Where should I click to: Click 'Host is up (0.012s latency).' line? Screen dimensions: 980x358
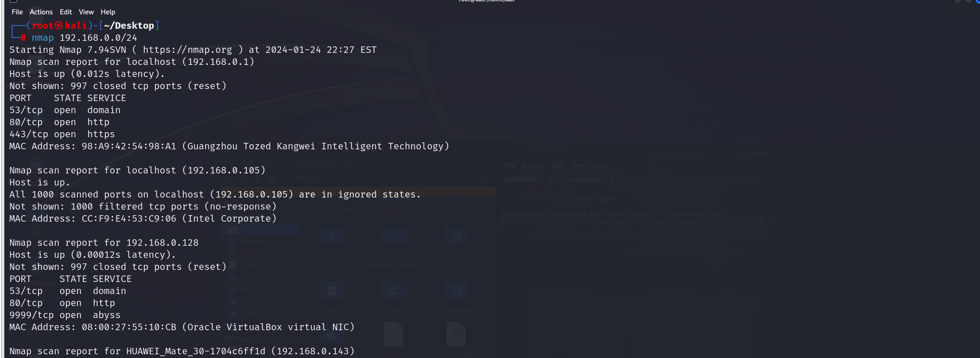(87, 74)
